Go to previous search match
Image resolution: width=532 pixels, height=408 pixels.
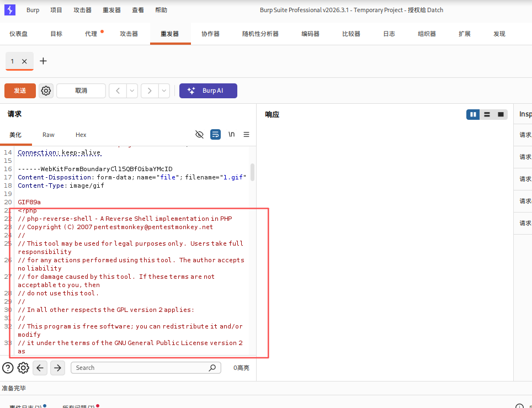40,368
